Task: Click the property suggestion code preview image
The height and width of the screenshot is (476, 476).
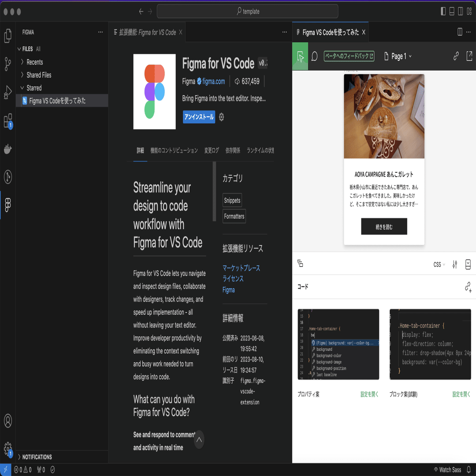Action: (x=338, y=344)
